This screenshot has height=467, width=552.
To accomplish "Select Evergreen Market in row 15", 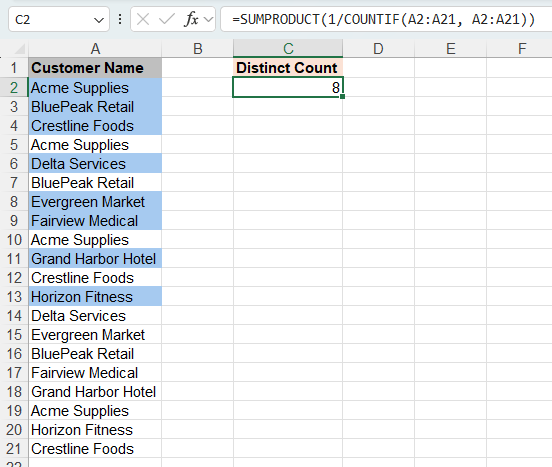I will click(95, 335).
